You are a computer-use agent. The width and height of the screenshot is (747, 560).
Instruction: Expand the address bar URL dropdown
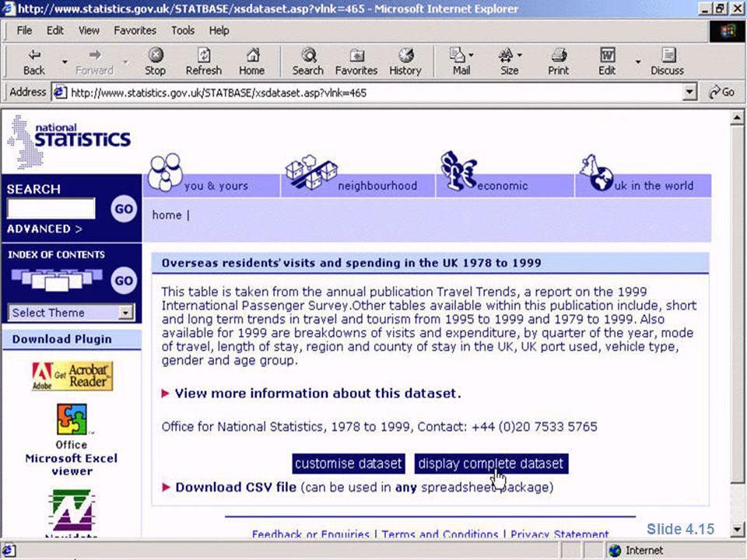(689, 92)
